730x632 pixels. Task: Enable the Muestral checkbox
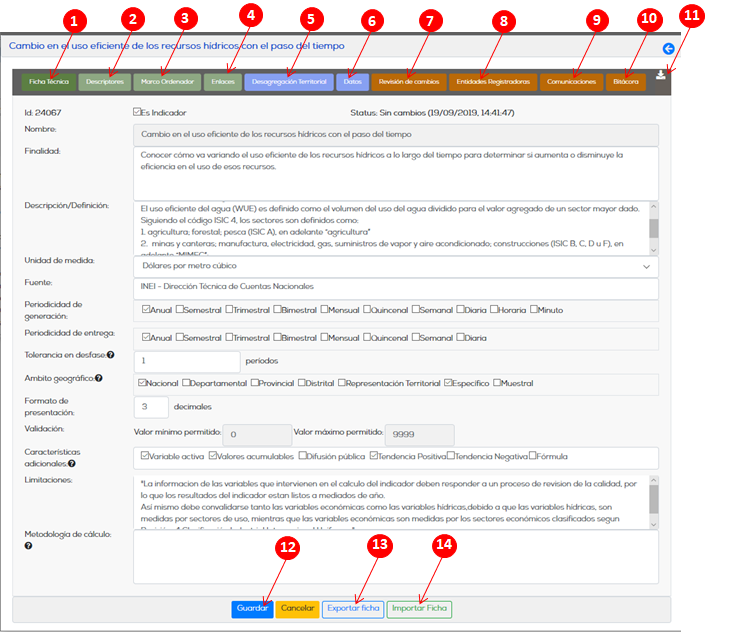(x=497, y=383)
